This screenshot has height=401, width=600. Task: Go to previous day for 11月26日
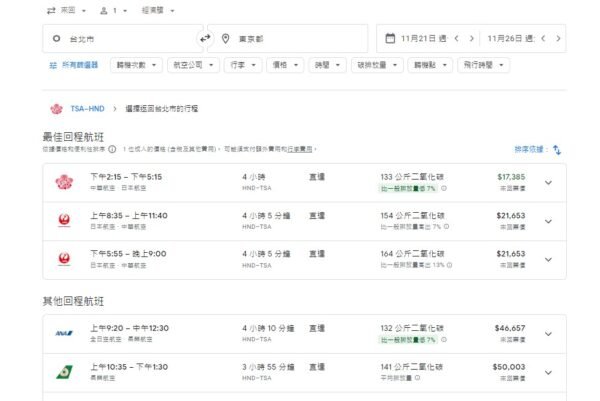point(543,38)
